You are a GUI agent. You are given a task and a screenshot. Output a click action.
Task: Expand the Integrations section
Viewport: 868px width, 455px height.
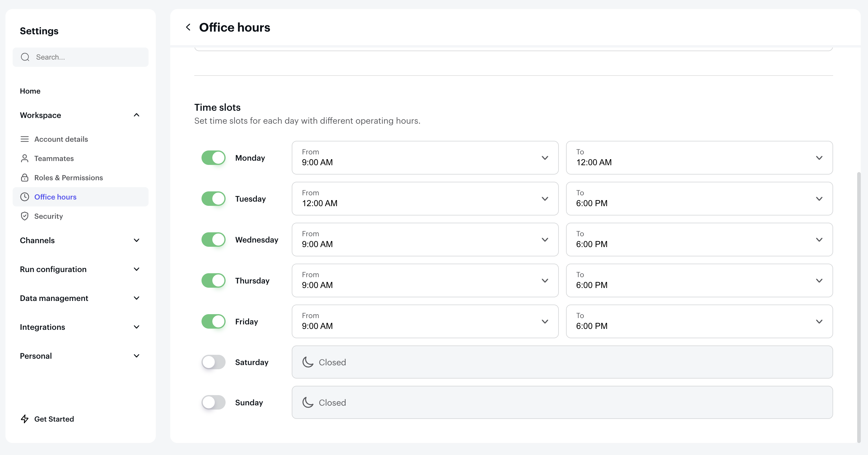tap(80, 327)
